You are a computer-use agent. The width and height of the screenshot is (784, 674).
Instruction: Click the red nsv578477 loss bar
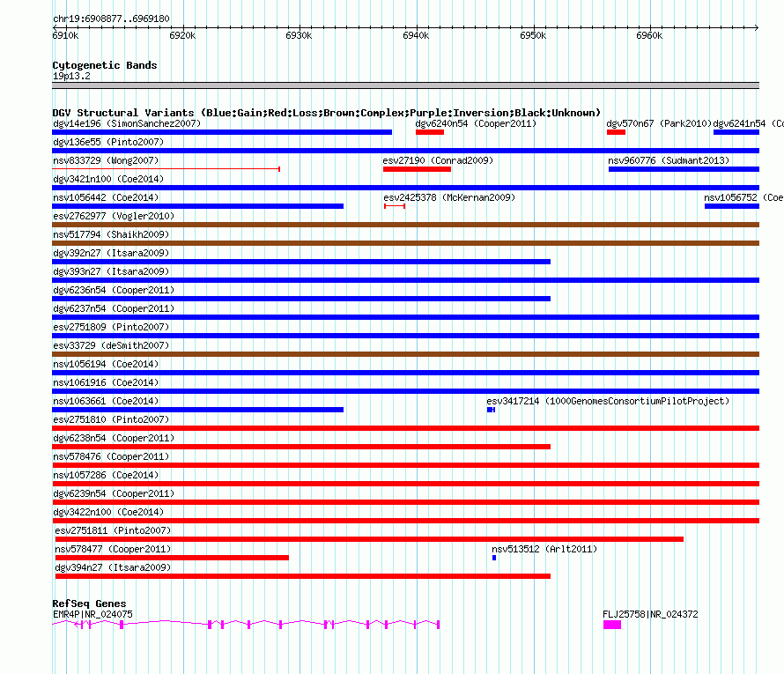172,558
